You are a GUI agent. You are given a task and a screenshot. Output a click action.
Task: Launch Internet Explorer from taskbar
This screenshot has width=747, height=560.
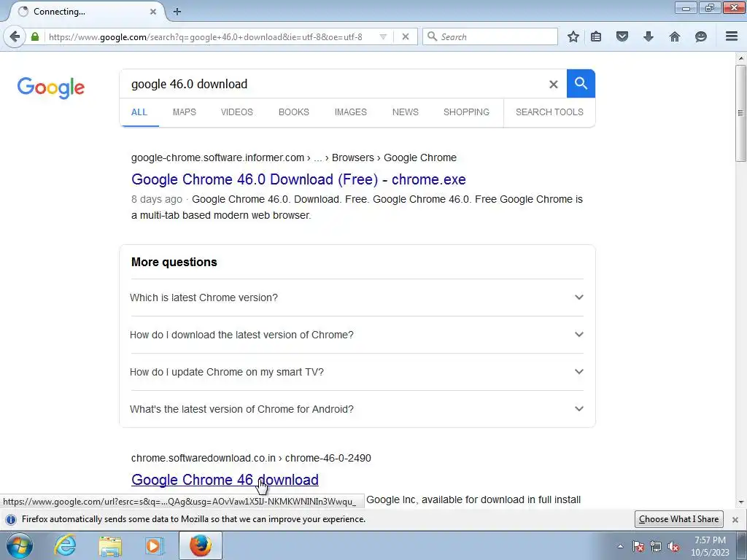(x=65, y=545)
